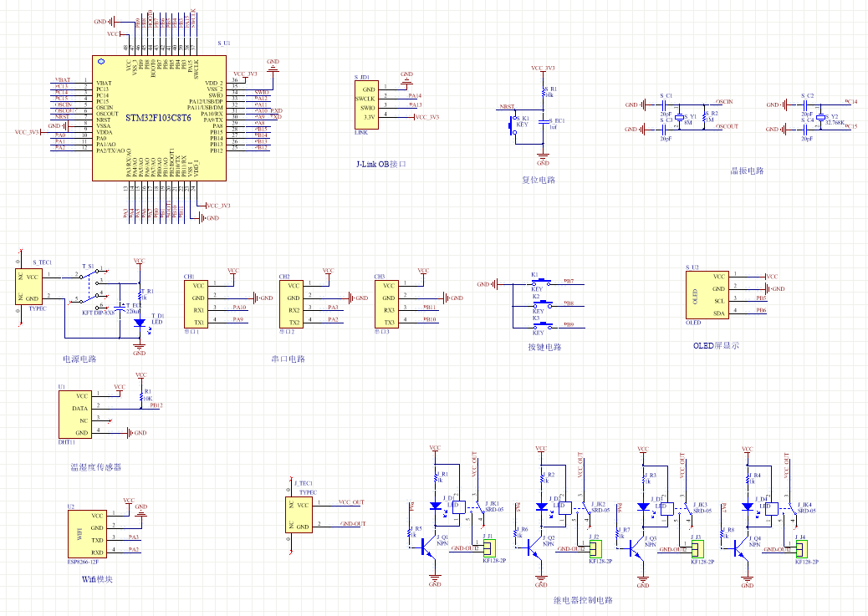
Task: Select the U1 DHT11 sensor block
Action: (x=74, y=415)
